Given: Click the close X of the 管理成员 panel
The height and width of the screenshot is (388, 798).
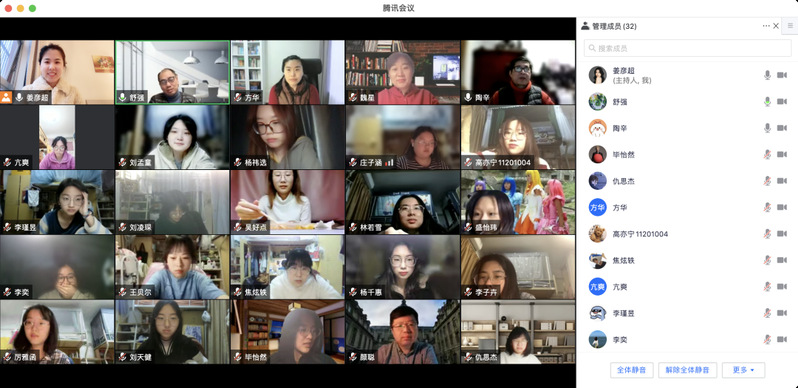Looking at the screenshot, I should [x=776, y=26].
